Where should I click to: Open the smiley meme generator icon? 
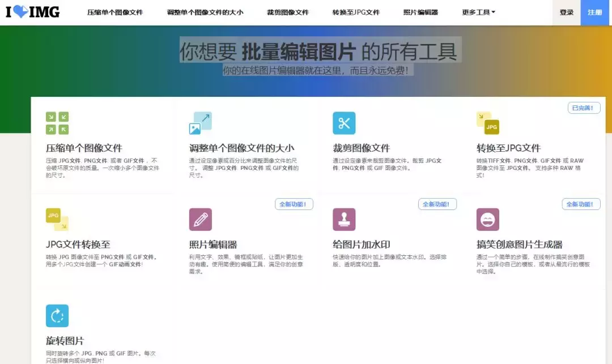(487, 220)
